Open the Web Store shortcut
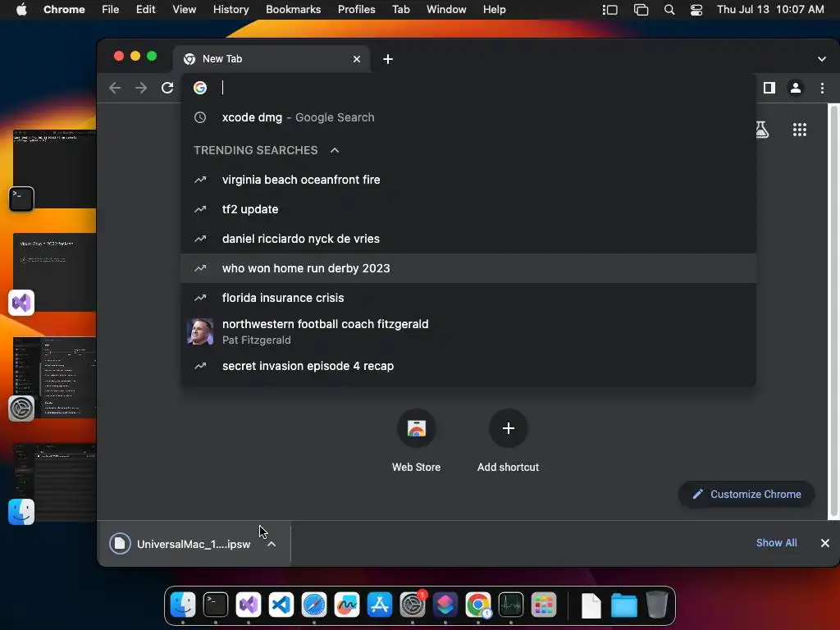The height and width of the screenshot is (630, 840). tap(416, 441)
